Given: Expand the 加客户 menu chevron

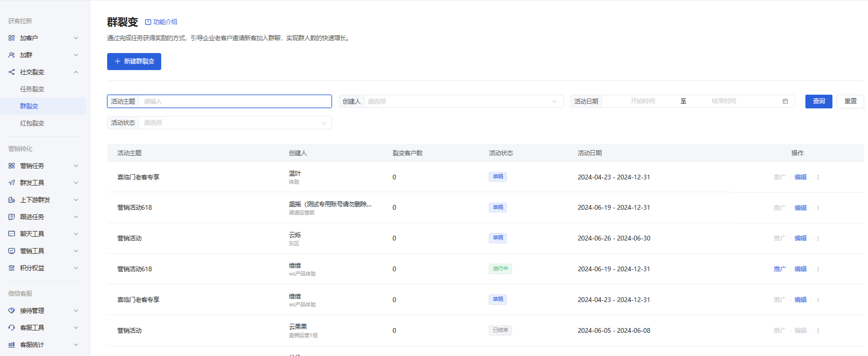Looking at the screenshot, I should tap(76, 38).
